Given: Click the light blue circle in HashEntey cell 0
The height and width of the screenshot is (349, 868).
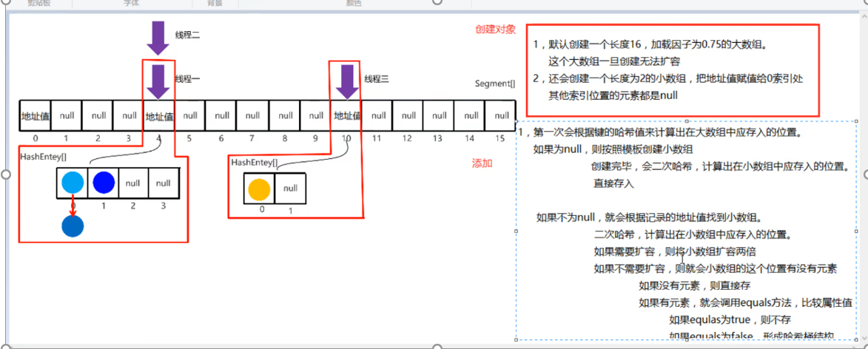Looking at the screenshot, I should click(73, 183).
